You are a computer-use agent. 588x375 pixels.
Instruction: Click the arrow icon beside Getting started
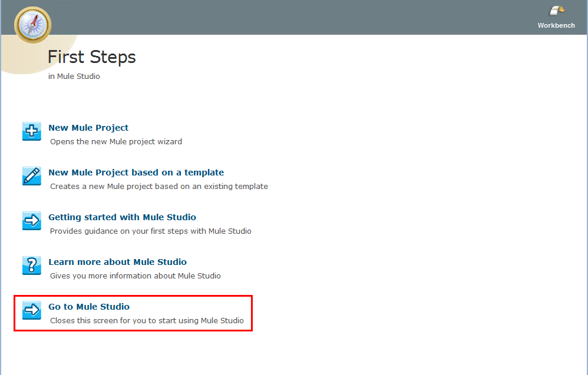pos(31,221)
